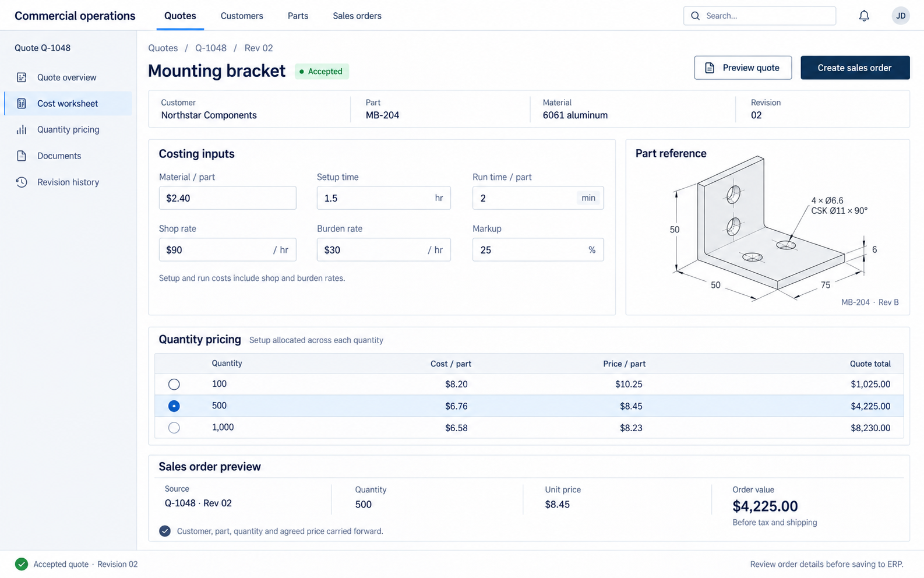Click the Quote total column header
924x578 pixels.
870,364
